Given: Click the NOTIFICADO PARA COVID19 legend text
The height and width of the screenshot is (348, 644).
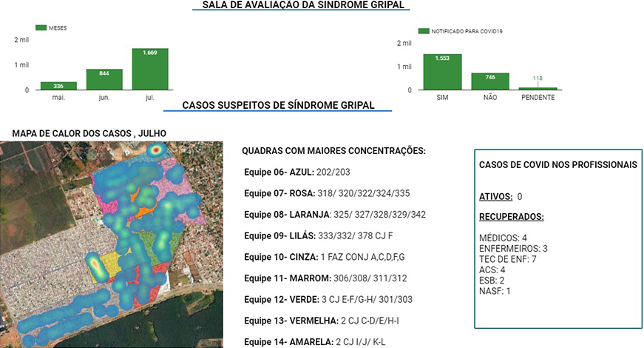Looking at the screenshot, I should click(467, 31).
